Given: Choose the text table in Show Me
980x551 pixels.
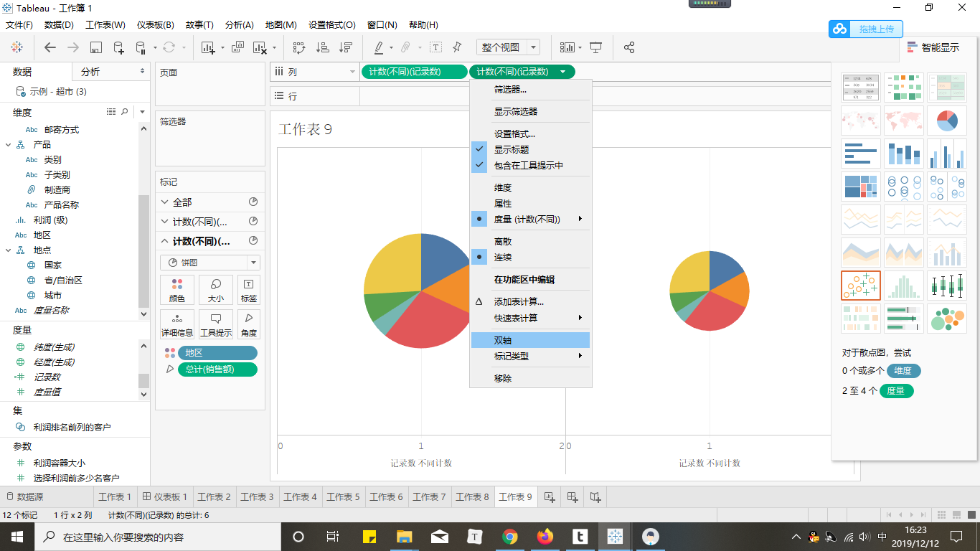Looking at the screenshot, I should [x=861, y=88].
